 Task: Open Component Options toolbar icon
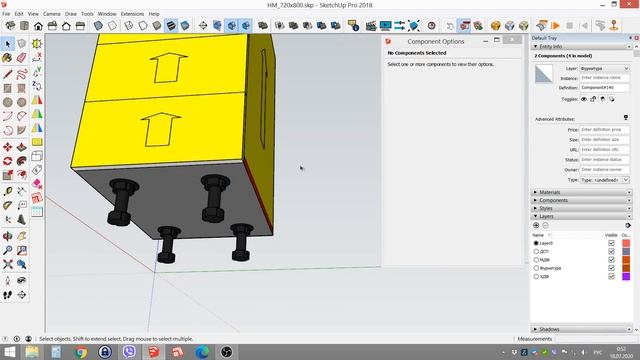coord(464,26)
